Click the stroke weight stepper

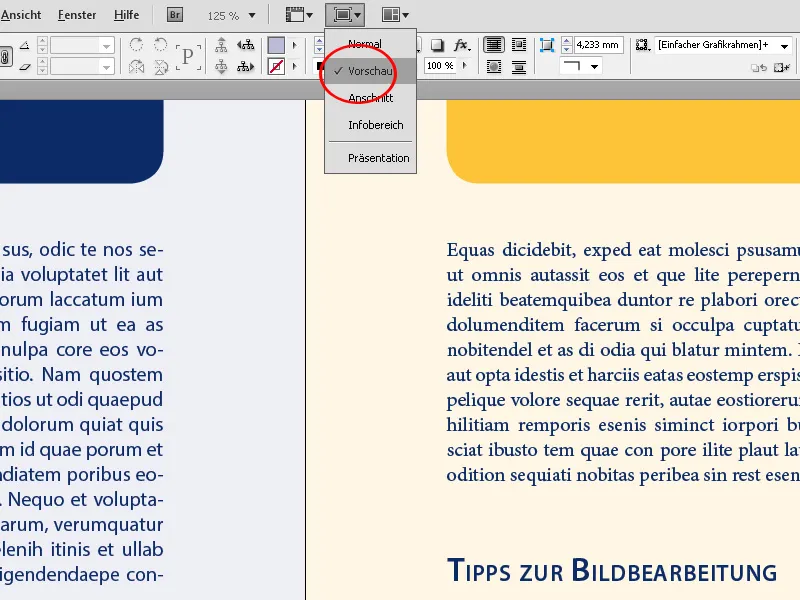pyautogui.click(x=319, y=45)
